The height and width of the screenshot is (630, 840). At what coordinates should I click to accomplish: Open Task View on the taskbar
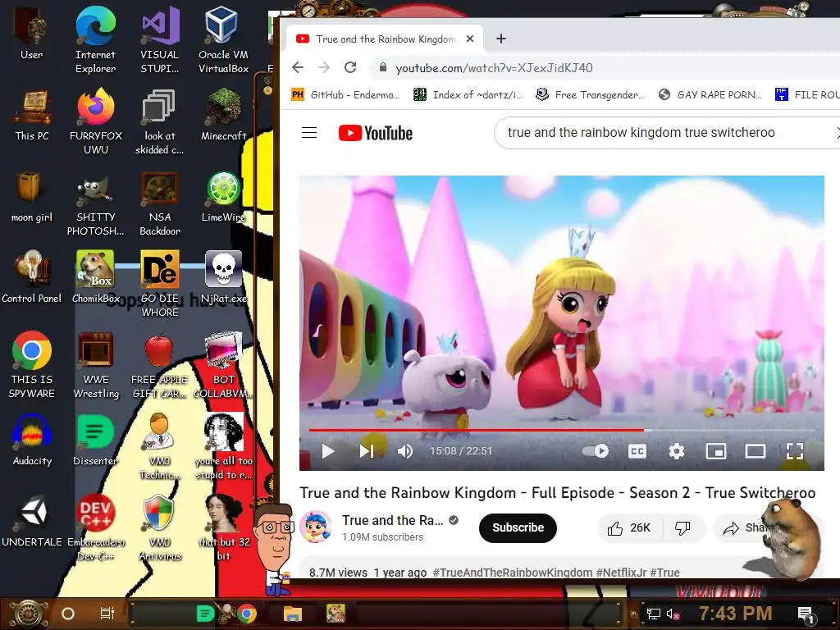[107, 614]
